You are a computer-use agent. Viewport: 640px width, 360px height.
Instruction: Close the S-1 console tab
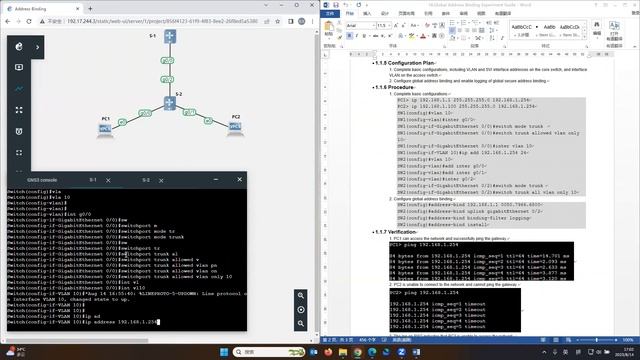(108, 180)
